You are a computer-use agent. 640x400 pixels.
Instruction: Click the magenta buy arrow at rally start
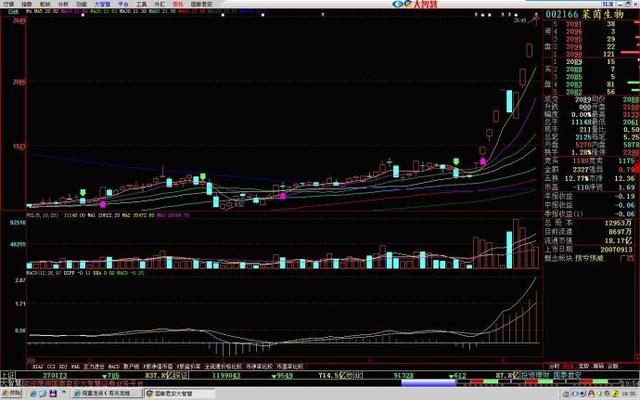483,161
